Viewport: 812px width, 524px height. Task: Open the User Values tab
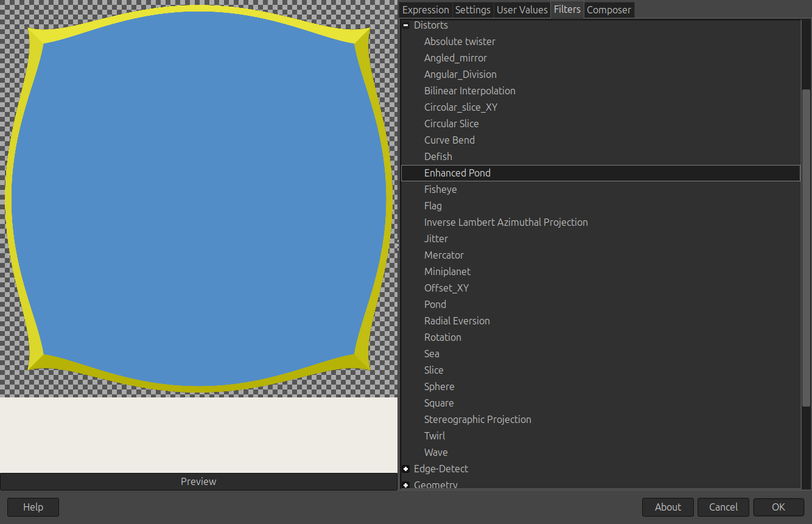522,10
